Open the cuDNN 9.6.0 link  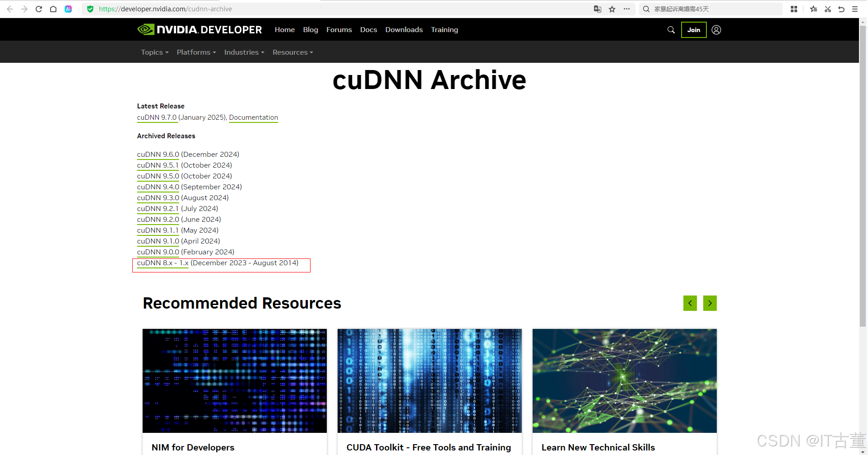tap(158, 155)
